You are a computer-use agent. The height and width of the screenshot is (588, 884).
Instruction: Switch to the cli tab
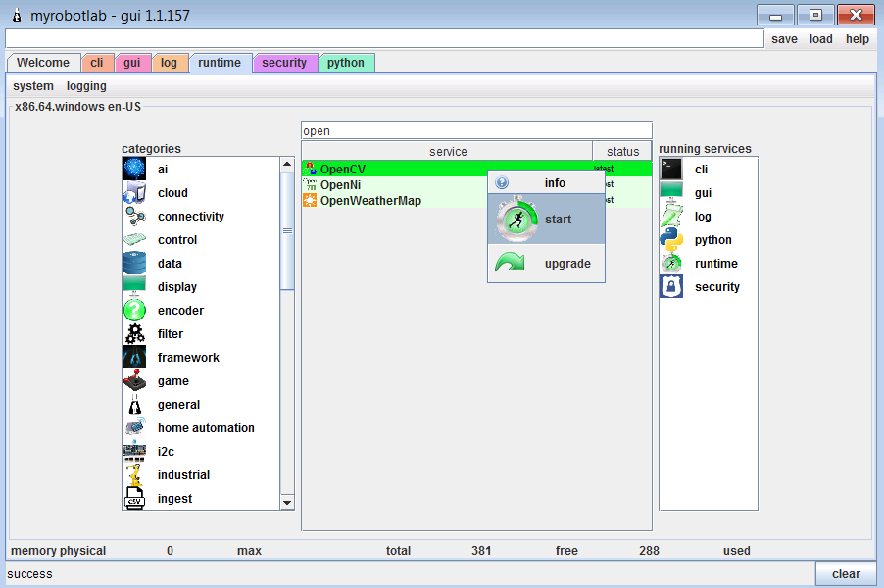97,63
